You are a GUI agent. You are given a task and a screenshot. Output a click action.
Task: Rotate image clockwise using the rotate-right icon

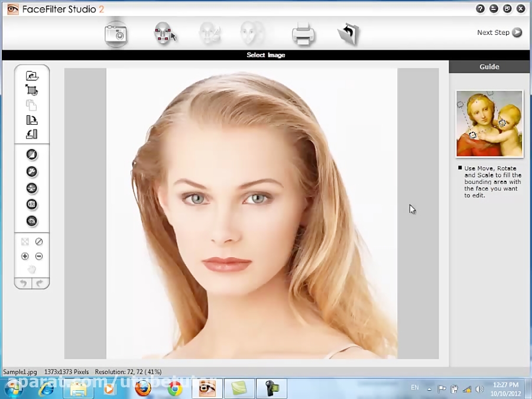[x=32, y=120]
